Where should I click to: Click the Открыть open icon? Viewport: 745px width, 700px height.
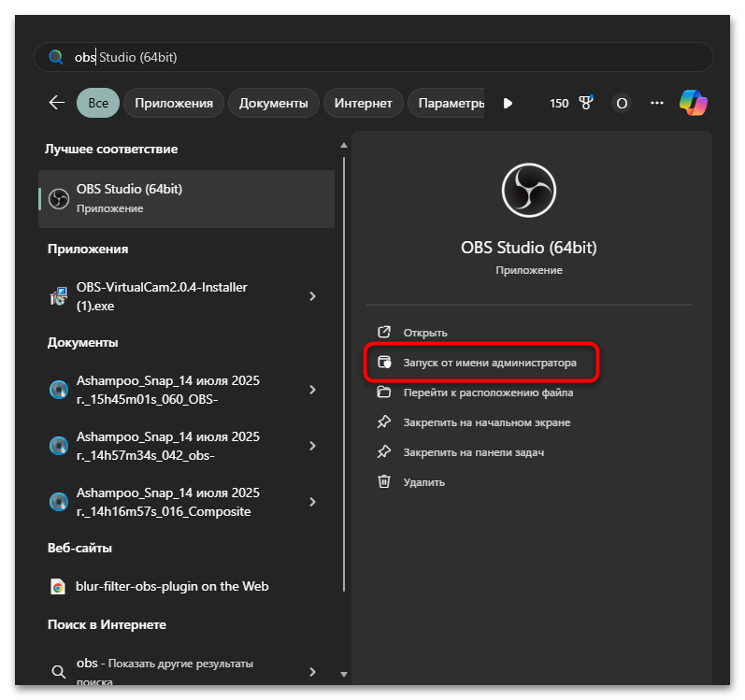[384, 332]
